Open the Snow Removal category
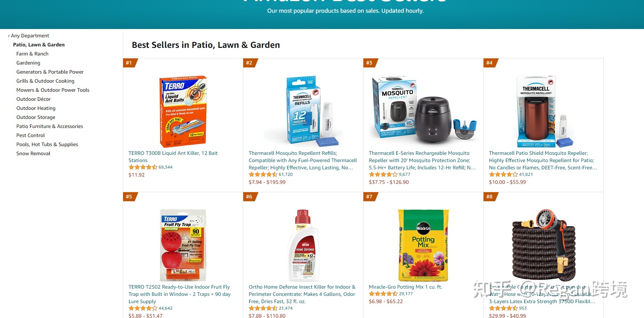644x318 pixels. pos(33,153)
